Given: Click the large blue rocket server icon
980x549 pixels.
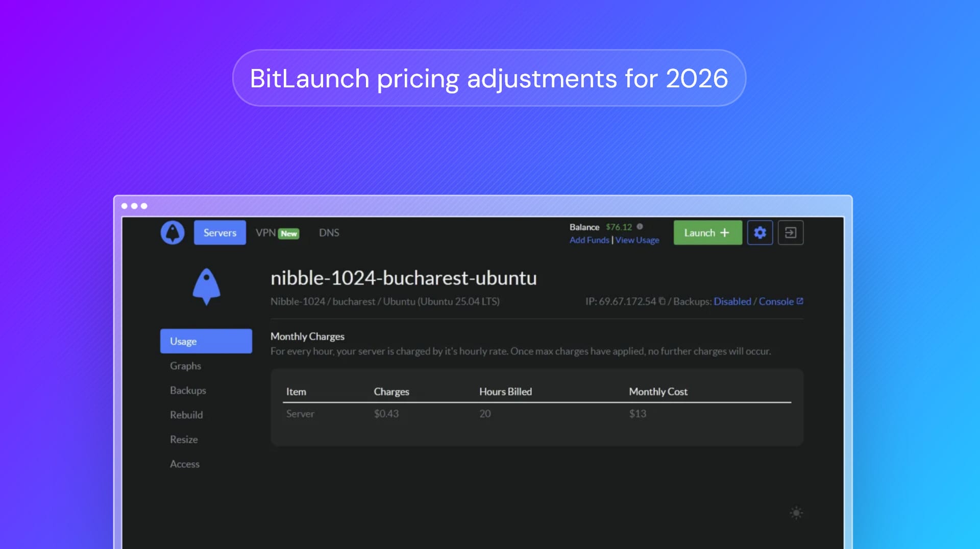Looking at the screenshot, I should (206, 287).
